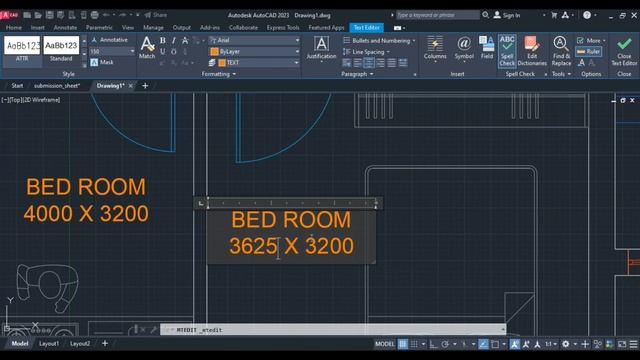This screenshot has height=360, width=640.
Task: Click the Match text formatting tool
Action: 147,48
